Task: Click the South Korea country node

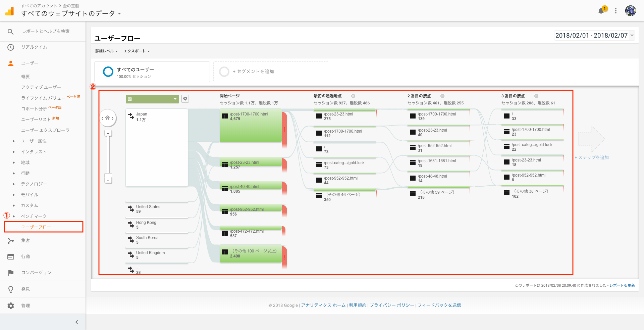Action: click(157, 240)
